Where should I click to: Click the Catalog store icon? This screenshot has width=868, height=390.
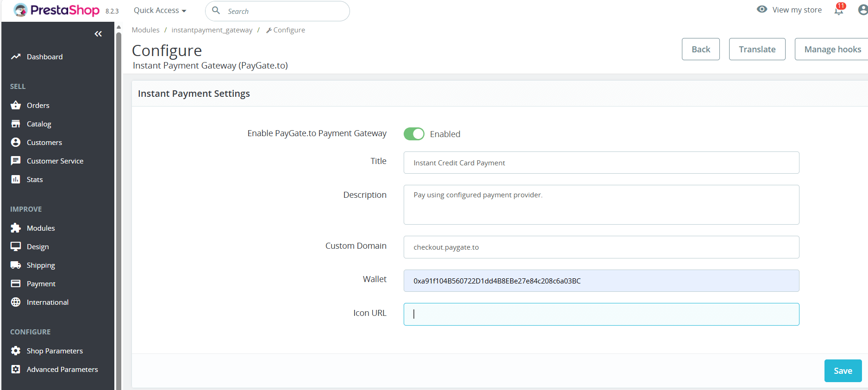pyautogui.click(x=16, y=124)
